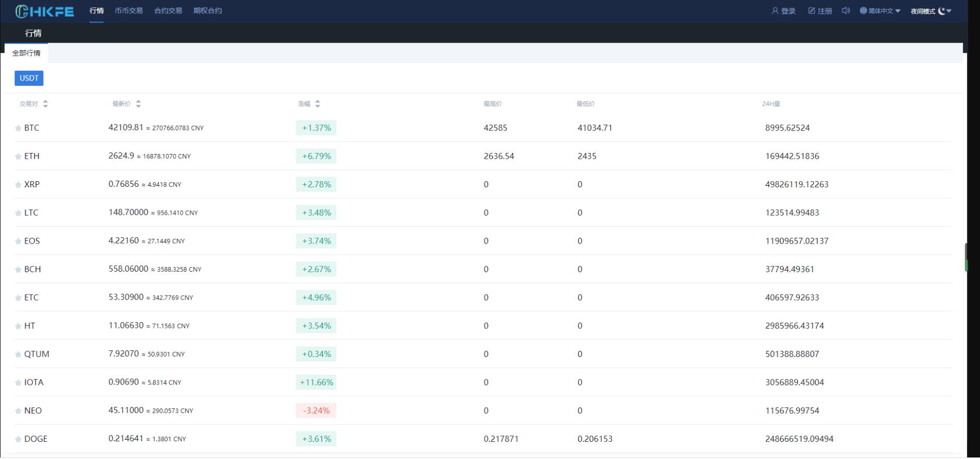
Task: Click the star icon beside NEO
Action: pos(18,411)
